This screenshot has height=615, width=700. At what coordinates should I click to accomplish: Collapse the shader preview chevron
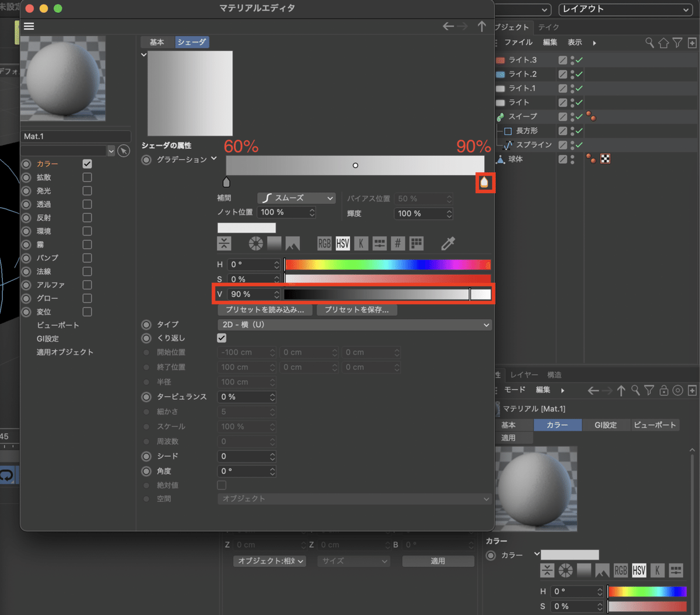[143, 55]
